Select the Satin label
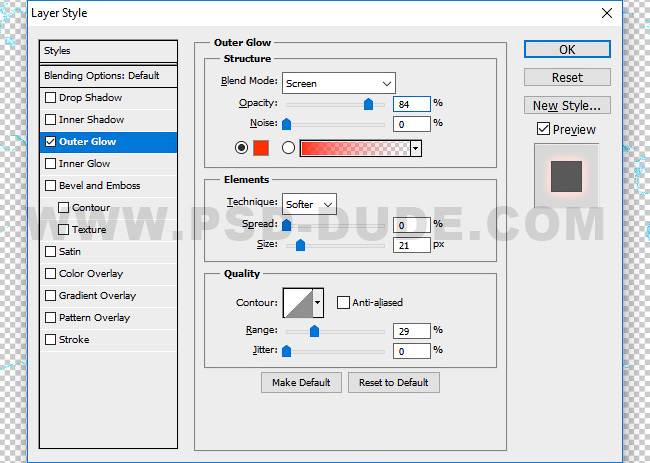Image resolution: width=650 pixels, height=463 pixels. [x=70, y=251]
